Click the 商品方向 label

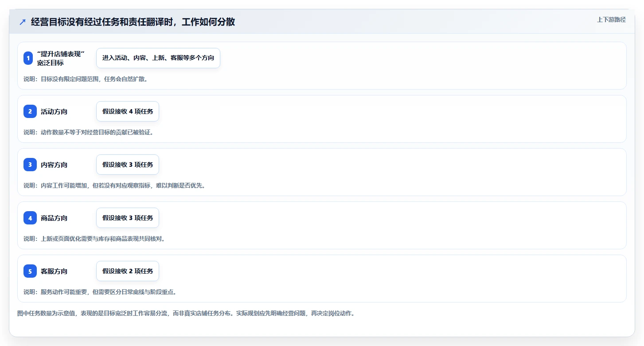[54, 218]
